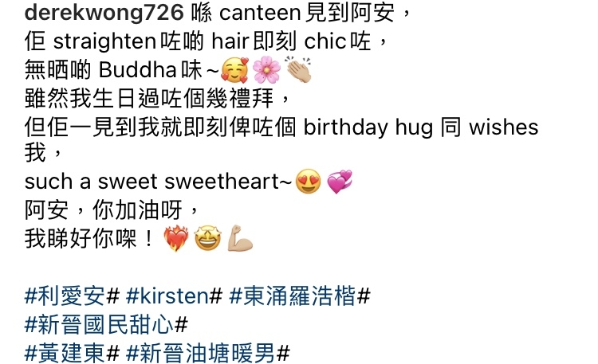
Task: Click the heart on fire emoji
Action: 176,239
